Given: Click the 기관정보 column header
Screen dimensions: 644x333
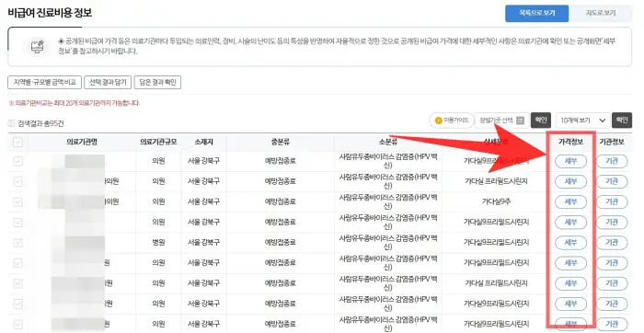Looking at the screenshot, I should pos(612,142).
